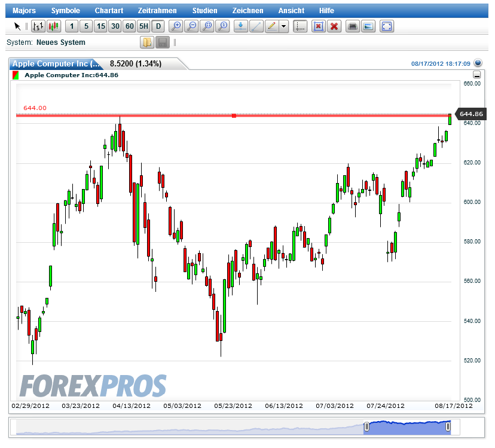
Task: Set timeframe to 30 minutes
Action: pos(115,26)
